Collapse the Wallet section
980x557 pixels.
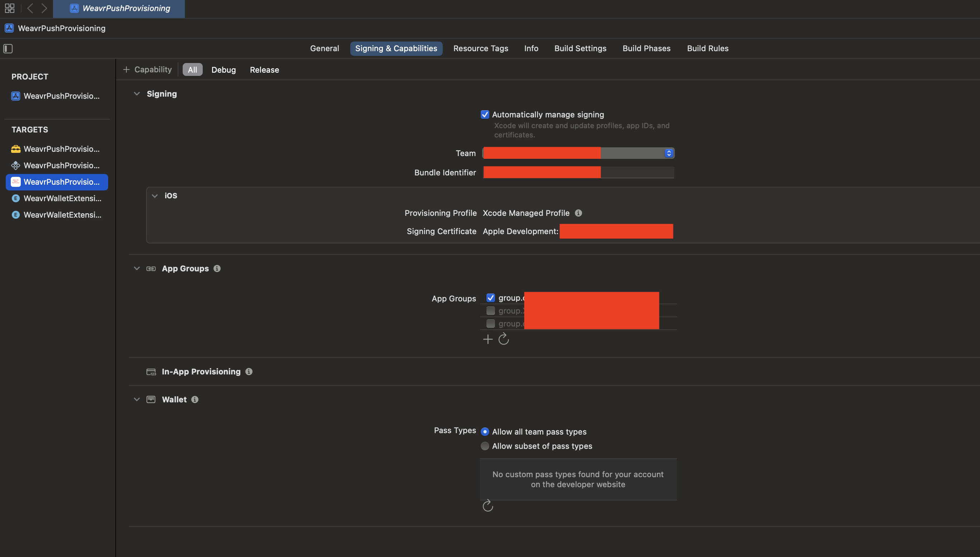coord(136,399)
